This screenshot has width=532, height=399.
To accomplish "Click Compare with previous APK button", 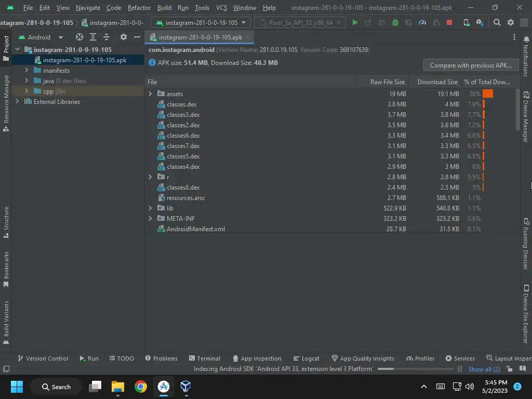I will pos(471,65).
